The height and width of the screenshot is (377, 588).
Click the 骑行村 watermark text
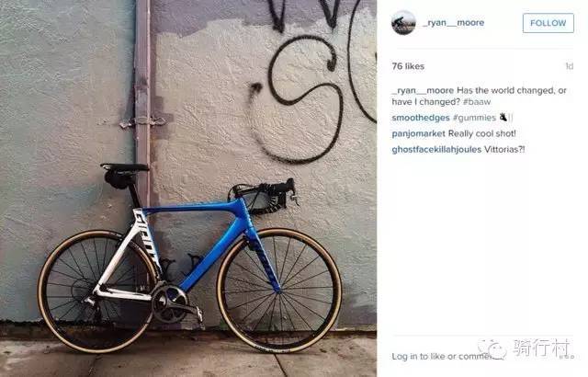point(541,348)
